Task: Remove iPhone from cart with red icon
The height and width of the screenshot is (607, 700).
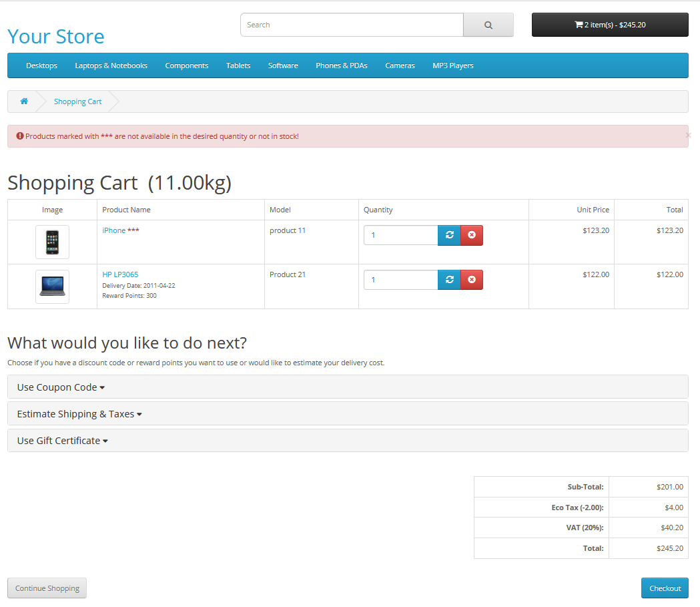Action: pos(471,235)
